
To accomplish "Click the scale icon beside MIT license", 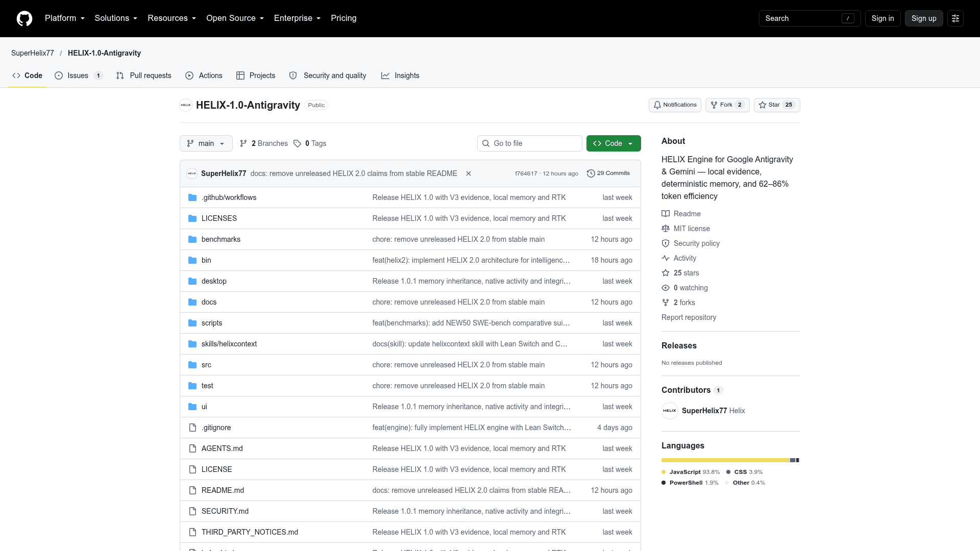I will pos(666,229).
